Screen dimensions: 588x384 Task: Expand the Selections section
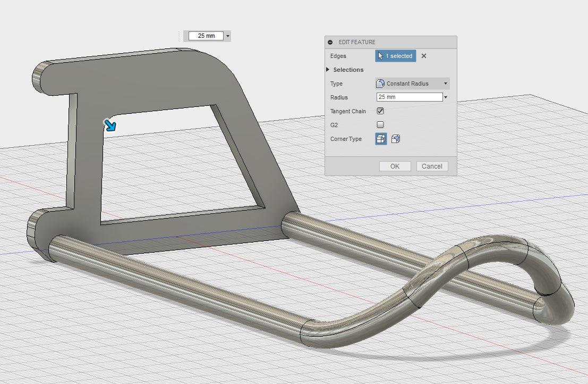click(328, 70)
